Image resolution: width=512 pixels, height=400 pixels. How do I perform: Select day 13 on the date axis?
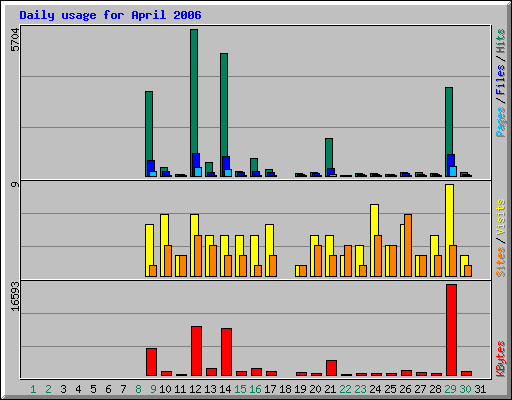point(210,389)
